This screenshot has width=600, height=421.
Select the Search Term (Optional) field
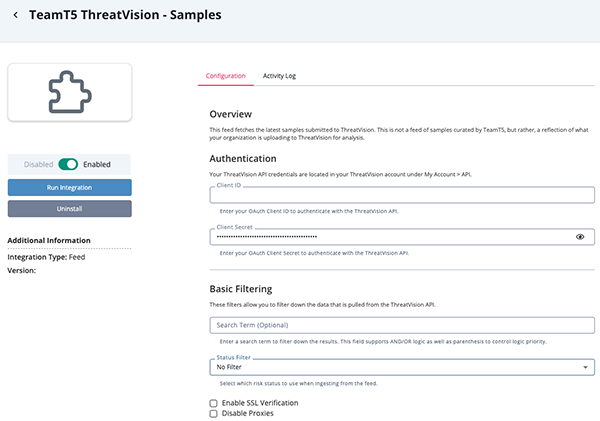(x=402, y=325)
